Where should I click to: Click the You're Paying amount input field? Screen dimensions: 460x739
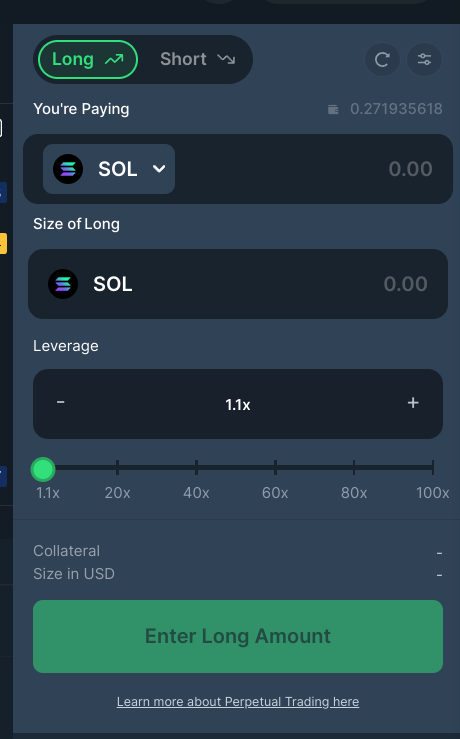(x=311, y=169)
